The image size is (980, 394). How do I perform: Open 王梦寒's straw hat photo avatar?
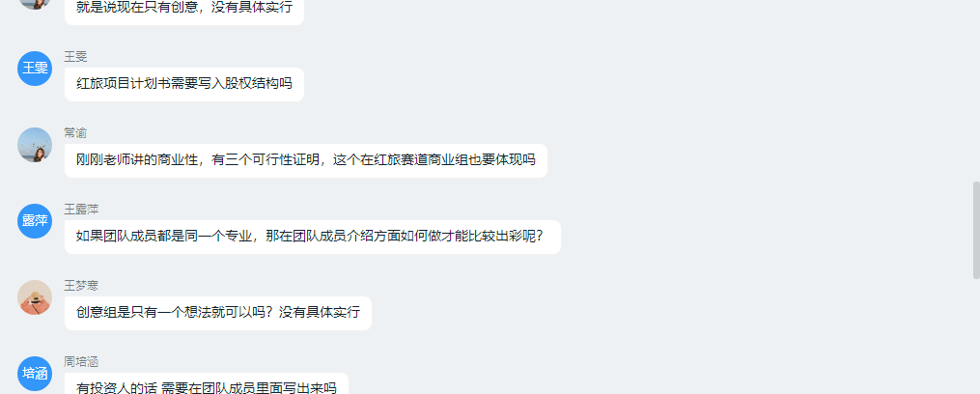click(35, 297)
